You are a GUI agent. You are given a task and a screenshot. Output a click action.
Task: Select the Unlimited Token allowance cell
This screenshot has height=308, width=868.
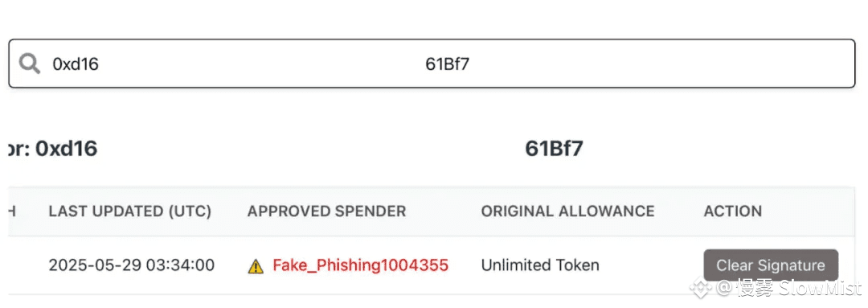click(540, 265)
